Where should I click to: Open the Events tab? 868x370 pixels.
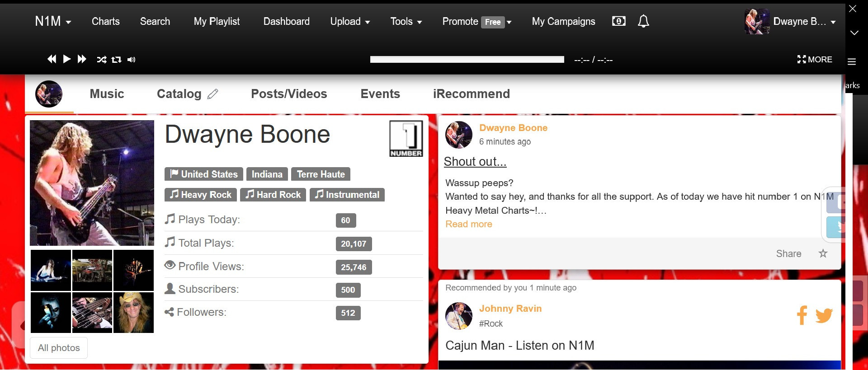click(380, 94)
